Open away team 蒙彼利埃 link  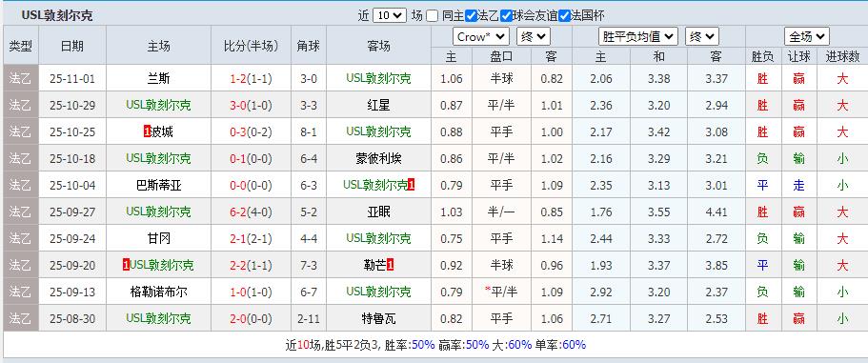pos(378,159)
